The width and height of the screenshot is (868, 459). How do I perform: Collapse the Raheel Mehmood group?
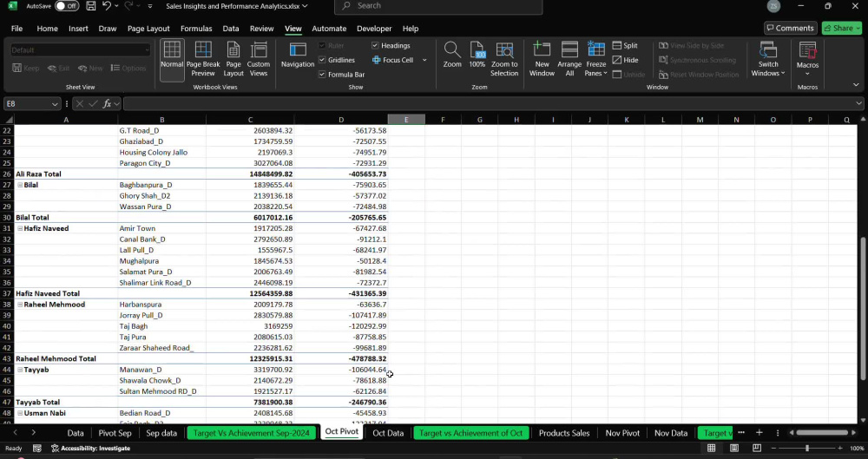20,305
